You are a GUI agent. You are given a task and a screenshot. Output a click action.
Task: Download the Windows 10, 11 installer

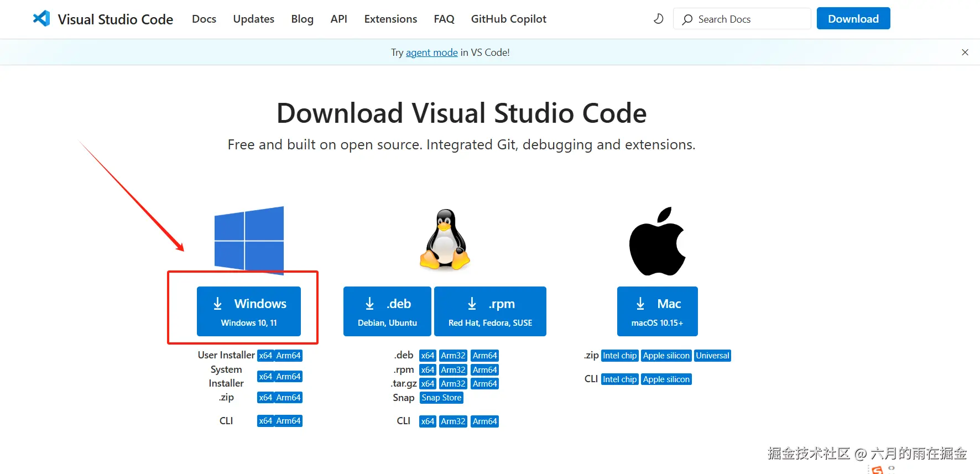(249, 311)
